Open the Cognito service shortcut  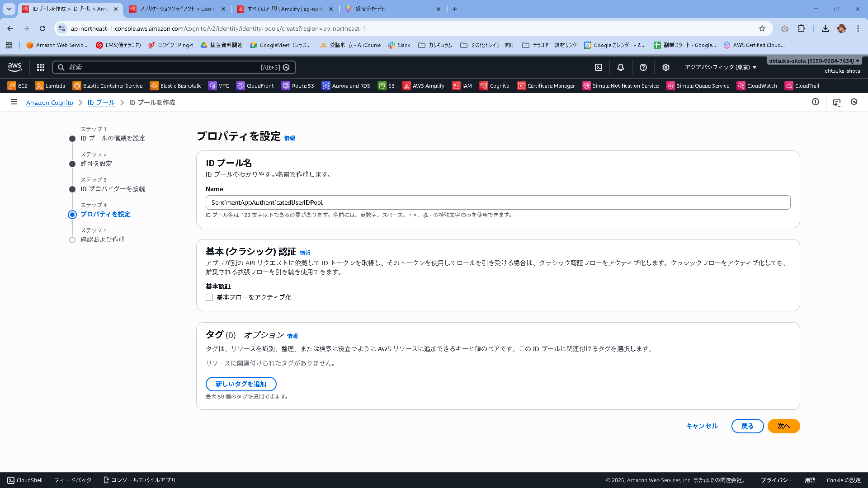pyautogui.click(x=495, y=86)
